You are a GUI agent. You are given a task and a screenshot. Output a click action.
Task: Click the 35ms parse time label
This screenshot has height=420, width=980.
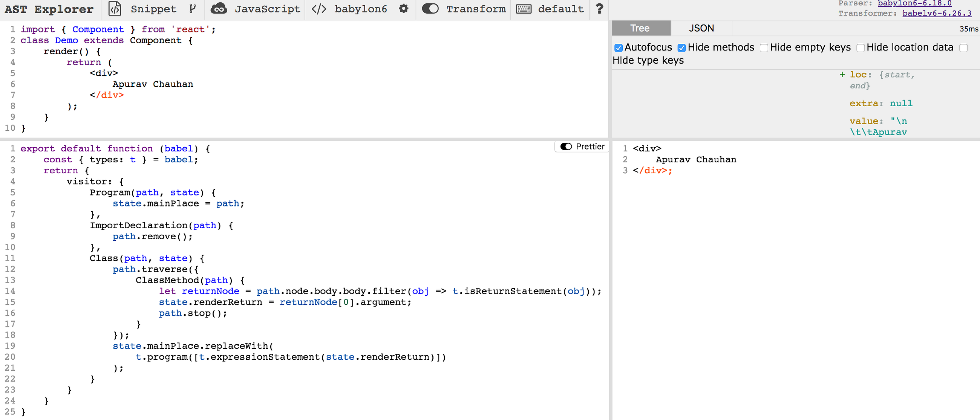[x=969, y=29]
